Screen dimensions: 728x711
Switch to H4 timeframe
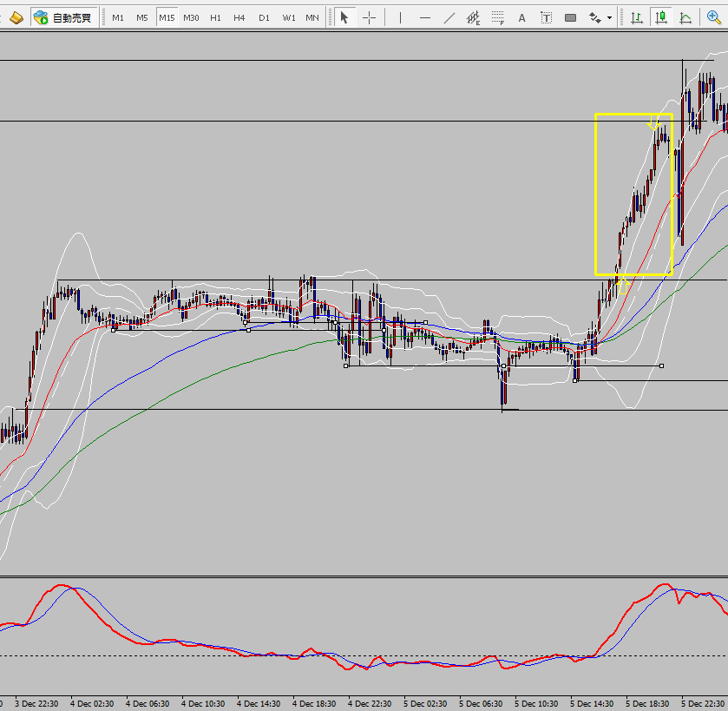(x=239, y=17)
